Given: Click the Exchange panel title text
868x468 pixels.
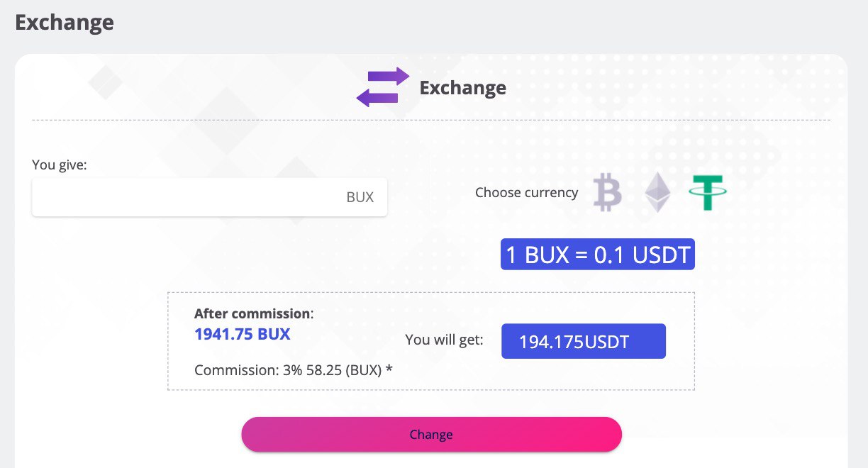Looking at the screenshot, I should pyautogui.click(x=463, y=87).
